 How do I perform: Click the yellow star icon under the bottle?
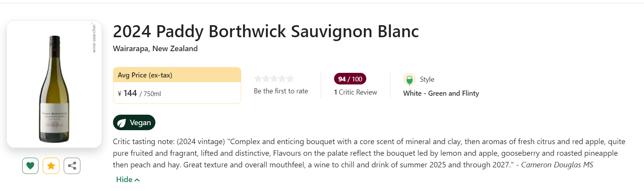click(x=51, y=166)
